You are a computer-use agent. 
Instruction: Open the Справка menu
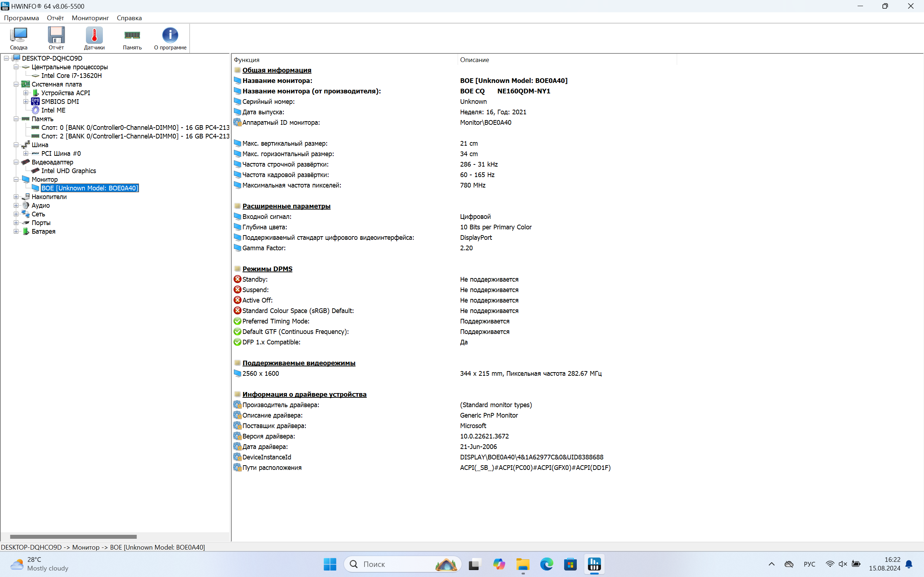pyautogui.click(x=129, y=18)
